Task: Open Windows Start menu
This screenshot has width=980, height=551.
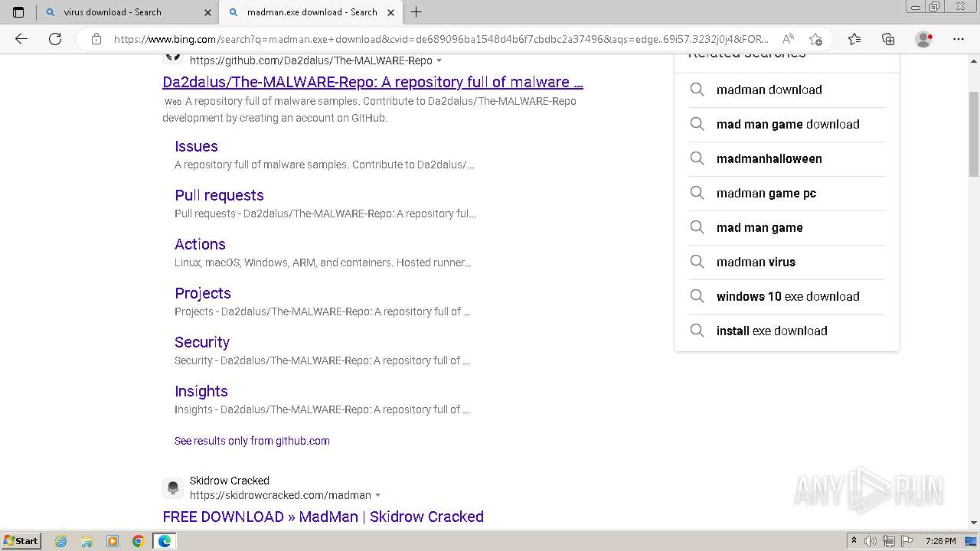Action: 21,540
